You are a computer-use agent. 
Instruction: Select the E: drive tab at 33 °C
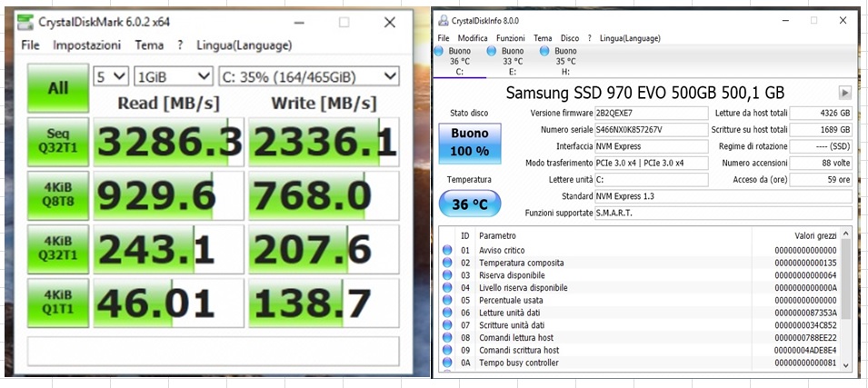coord(512,62)
